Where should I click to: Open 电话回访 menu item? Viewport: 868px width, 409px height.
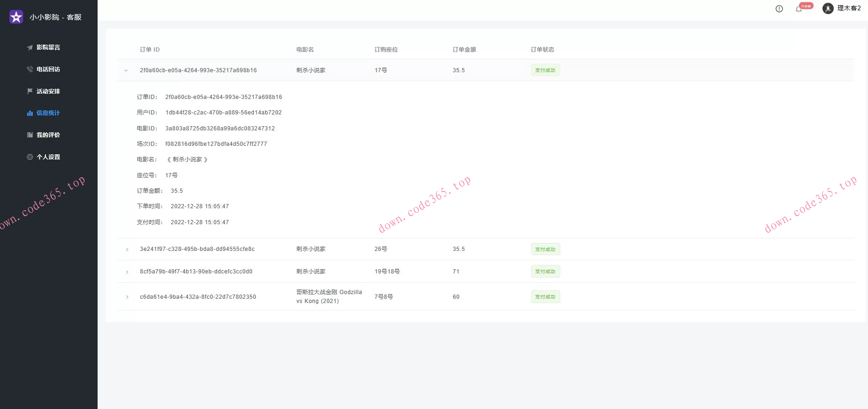[x=49, y=69]
